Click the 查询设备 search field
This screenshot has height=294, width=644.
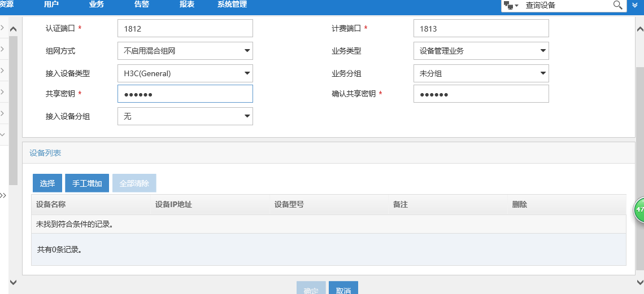point(567,5)
